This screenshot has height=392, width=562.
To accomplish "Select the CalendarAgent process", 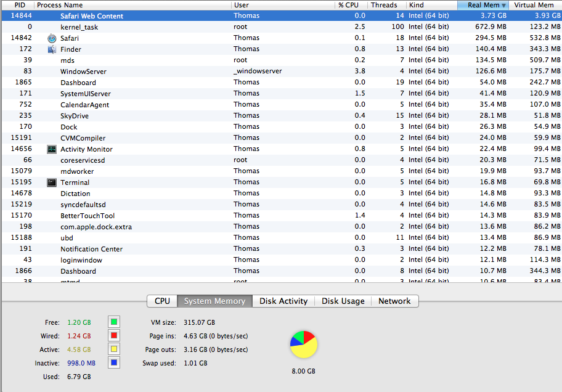I will pyautogui.click(x=84, y=105).
